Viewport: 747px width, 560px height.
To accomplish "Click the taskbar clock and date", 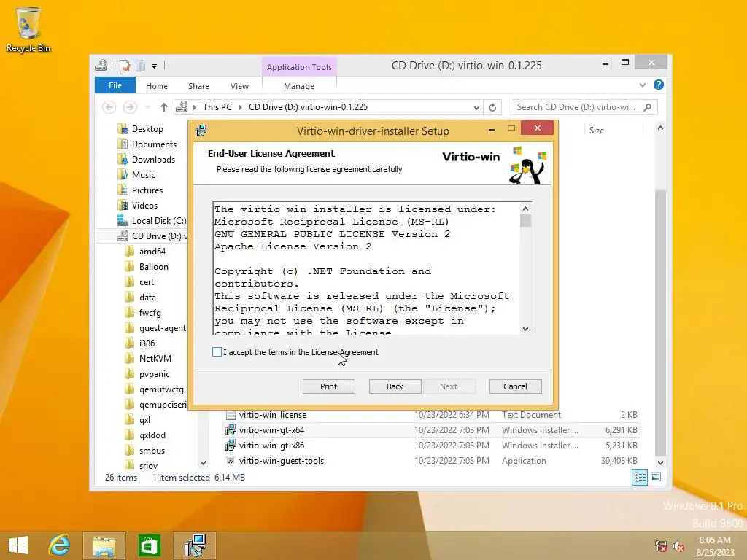I will pyautogui.click(x=715, y=546).
